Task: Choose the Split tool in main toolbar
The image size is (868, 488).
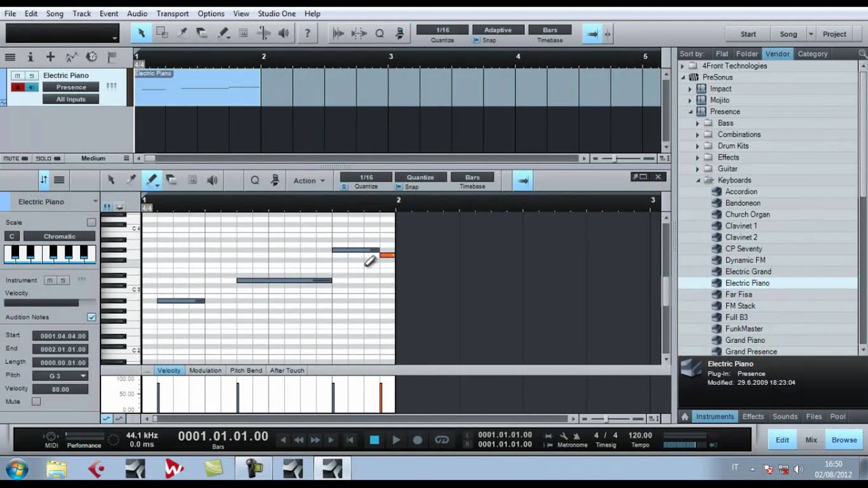Action: coord(182,33)
